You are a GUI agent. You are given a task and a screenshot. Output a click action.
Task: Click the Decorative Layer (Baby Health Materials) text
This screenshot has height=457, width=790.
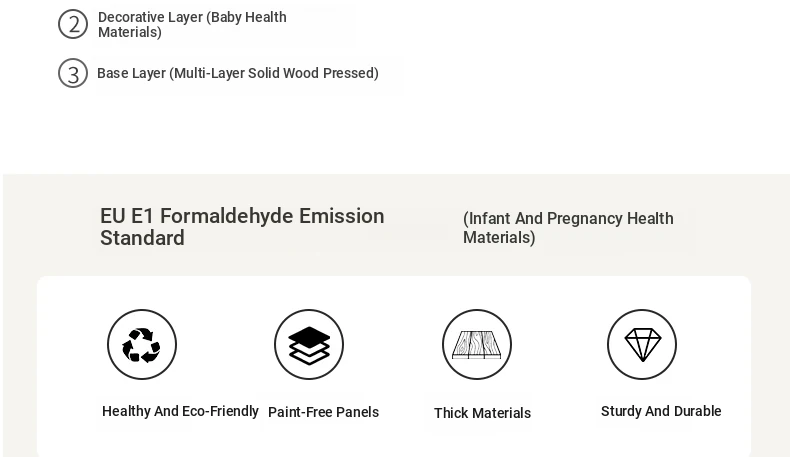point(192,24)
